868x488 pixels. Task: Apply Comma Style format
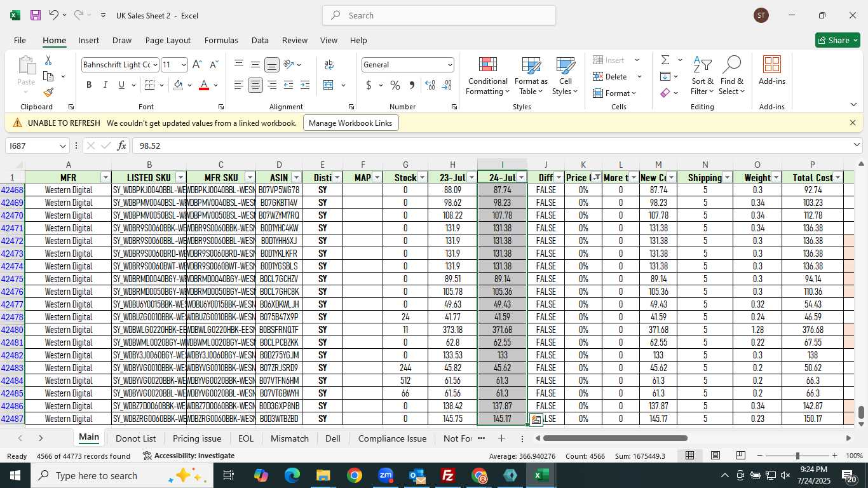click(x=412, y=85)
